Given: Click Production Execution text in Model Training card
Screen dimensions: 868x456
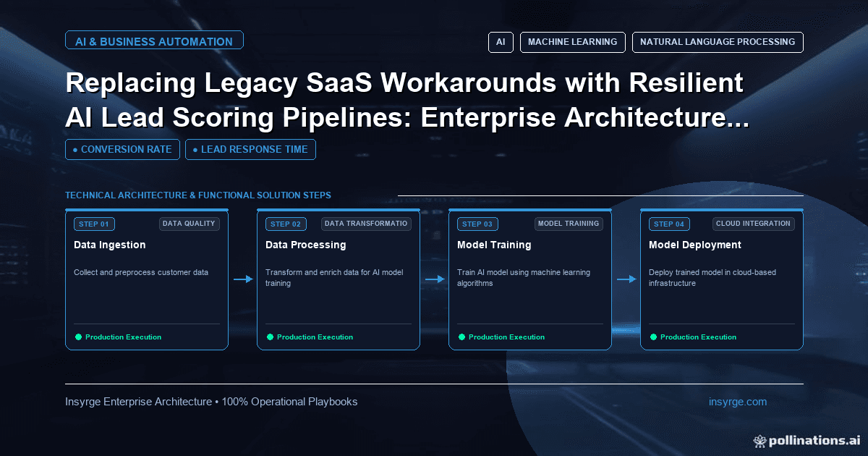Looking at the screenshot, I should point(506,337).
